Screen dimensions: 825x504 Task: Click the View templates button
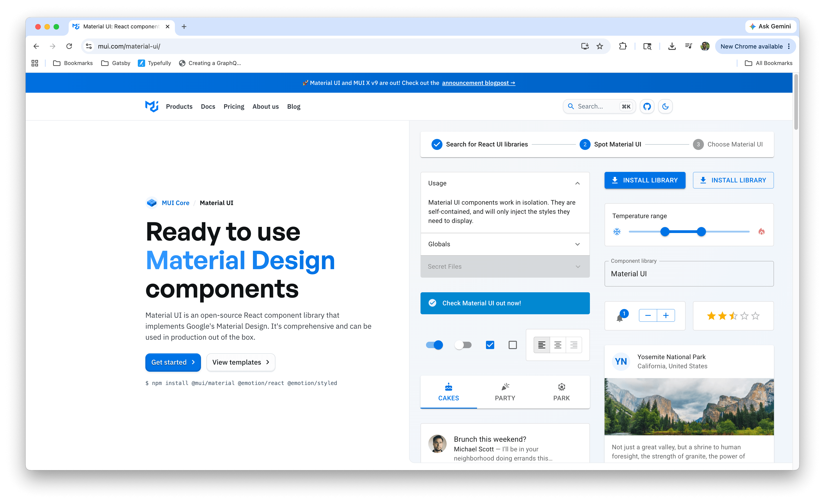point(241,362)
